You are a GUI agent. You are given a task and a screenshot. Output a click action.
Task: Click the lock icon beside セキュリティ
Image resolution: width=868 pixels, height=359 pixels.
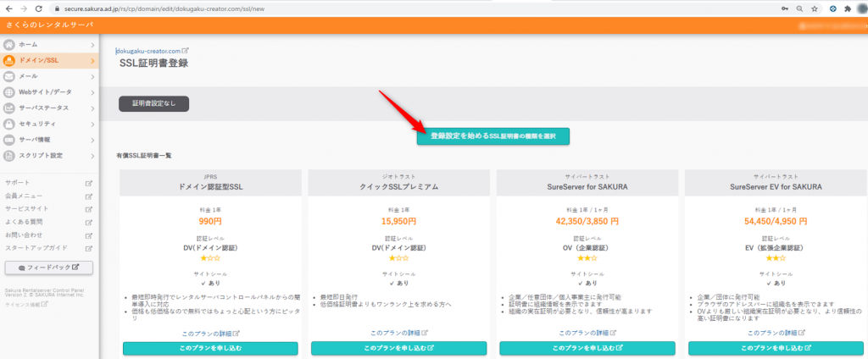[8, 124]
